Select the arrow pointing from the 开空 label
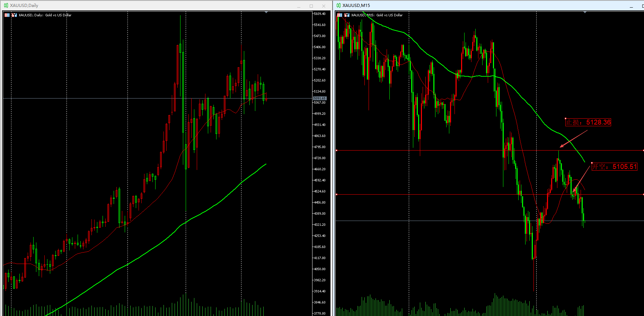The image size is (644, 316). 581,179
